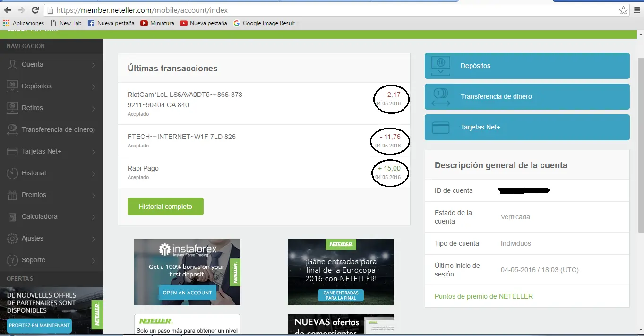The height and width of the screenshot is (336, 644).
Task: Click the Depósitos sidebar icon
Action: [x=12, y=86]
